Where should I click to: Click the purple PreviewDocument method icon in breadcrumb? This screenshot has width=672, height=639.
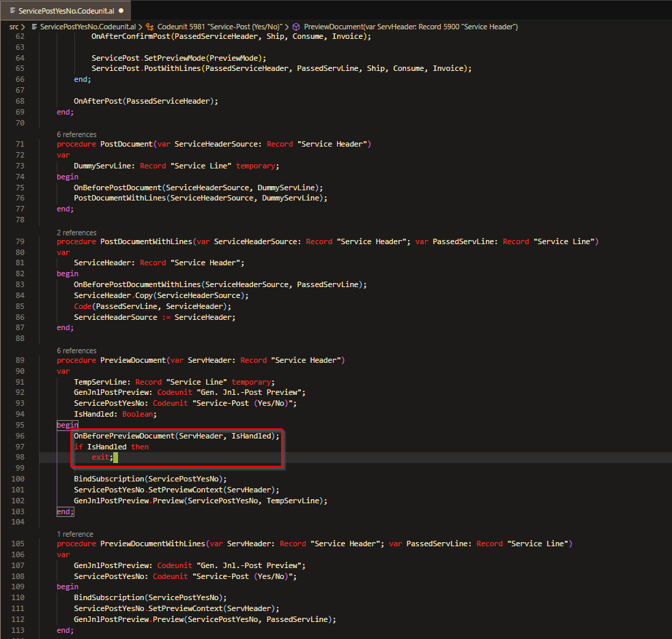pyautogui.click(x=295, y=25)
